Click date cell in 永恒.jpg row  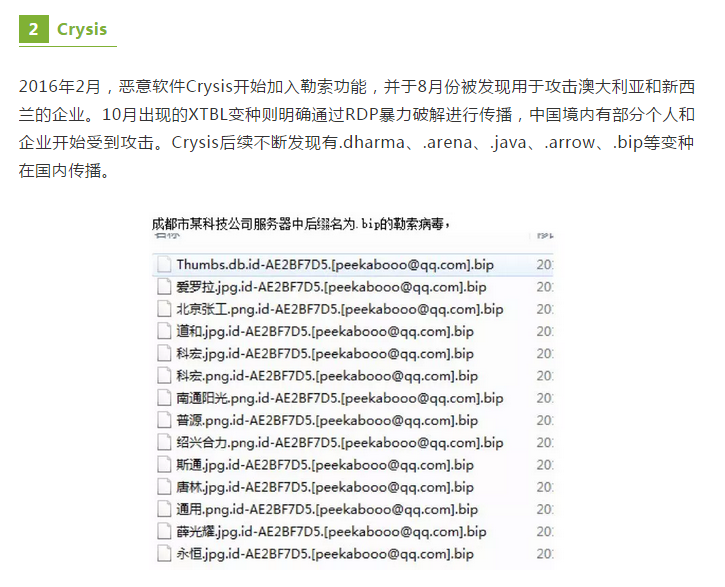545,554
